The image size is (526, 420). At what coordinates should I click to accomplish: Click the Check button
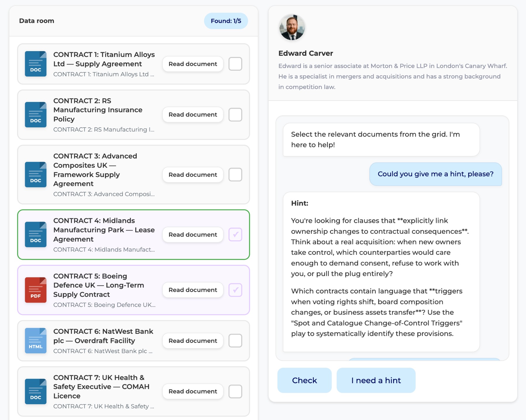click(304, 380)
